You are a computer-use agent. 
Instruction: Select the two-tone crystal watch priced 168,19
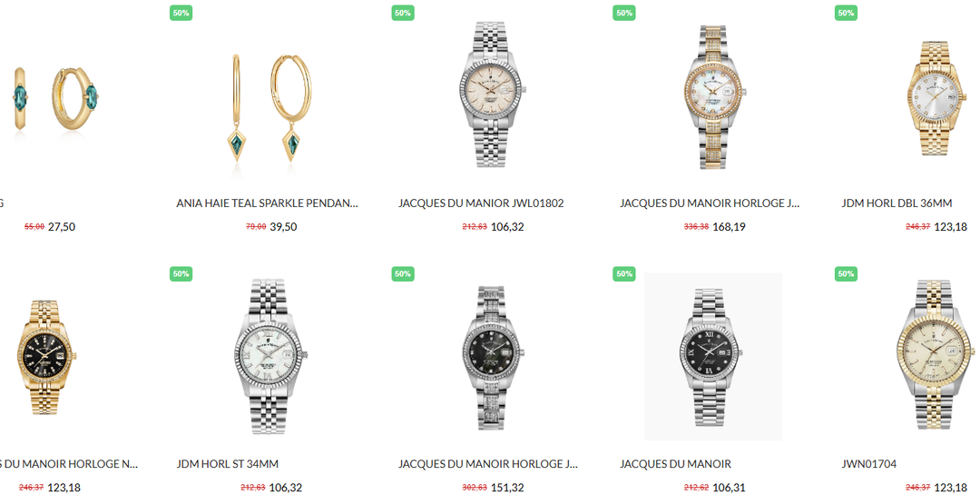tap(714, 97)
